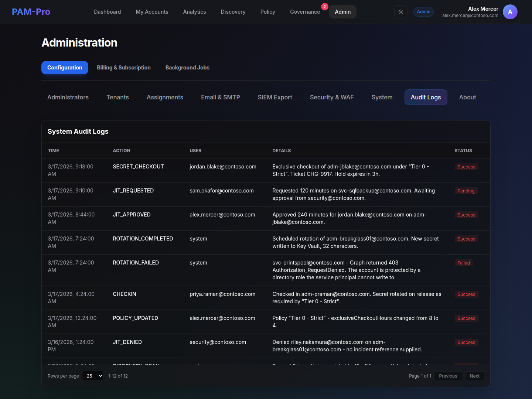Select the POLICY_UPDATED action cell

[x=135, y=318]
